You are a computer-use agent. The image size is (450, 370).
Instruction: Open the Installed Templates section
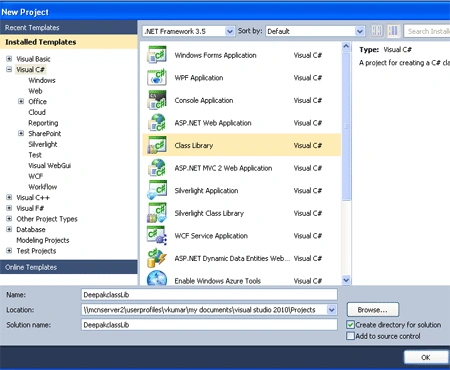69,42
